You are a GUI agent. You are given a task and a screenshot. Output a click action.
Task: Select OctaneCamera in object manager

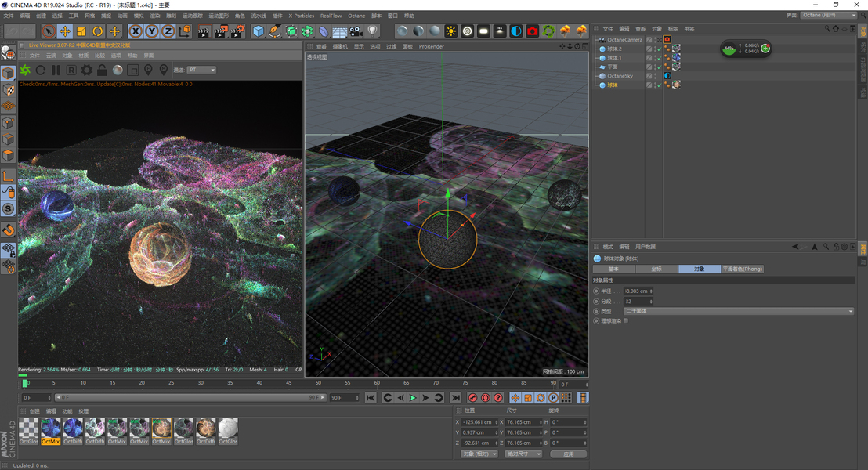pos(624,40)
